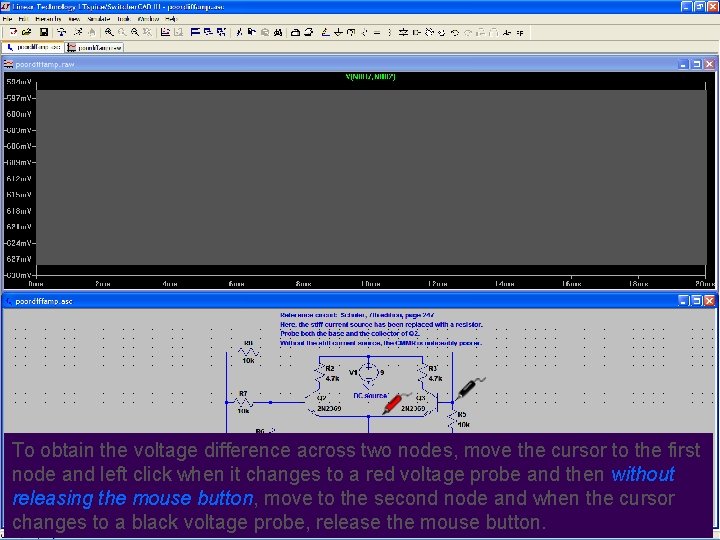This screenshot has height=540, width=720.
Task: Select the Text Aa tool
Action: pos(506,32)
